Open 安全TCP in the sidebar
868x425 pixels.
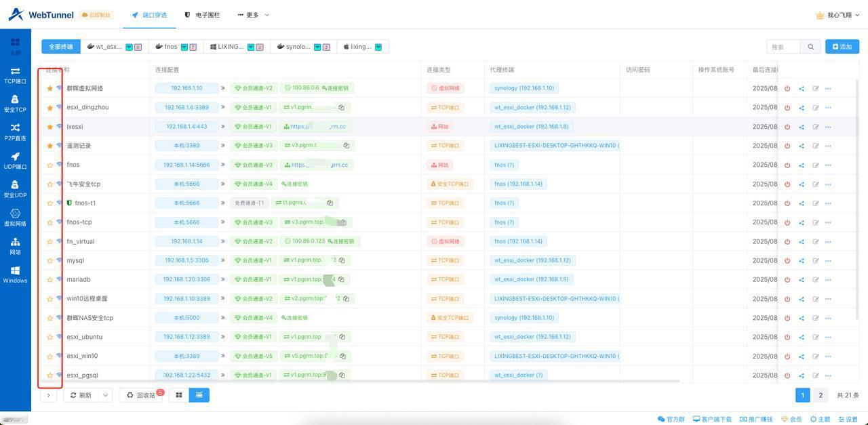[x=15, y=104]
